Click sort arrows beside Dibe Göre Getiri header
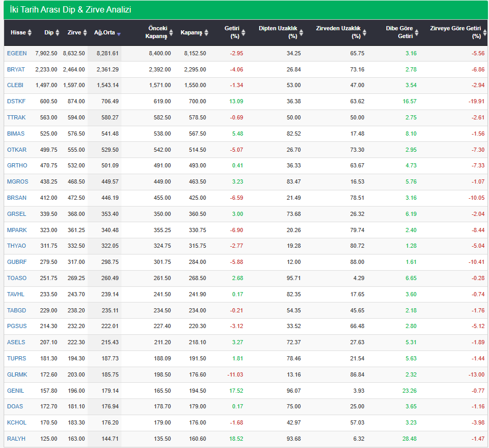This screenshot has height=448, width=489. 417,32
